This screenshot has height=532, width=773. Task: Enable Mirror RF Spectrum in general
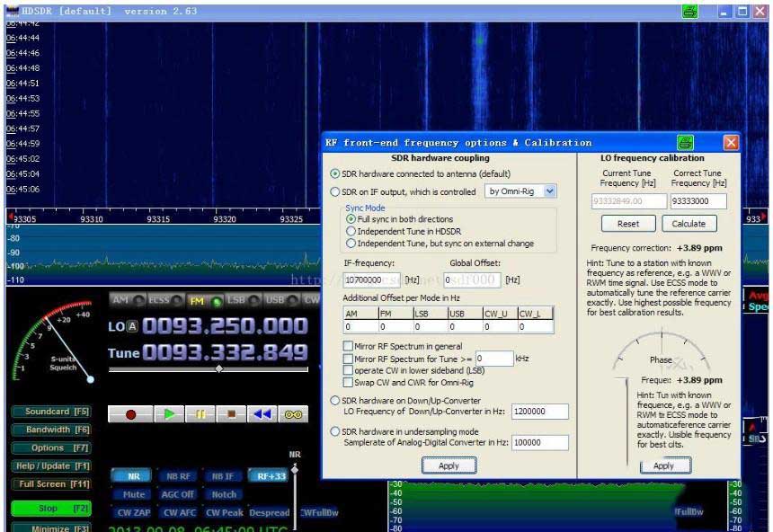pos(348,346)
